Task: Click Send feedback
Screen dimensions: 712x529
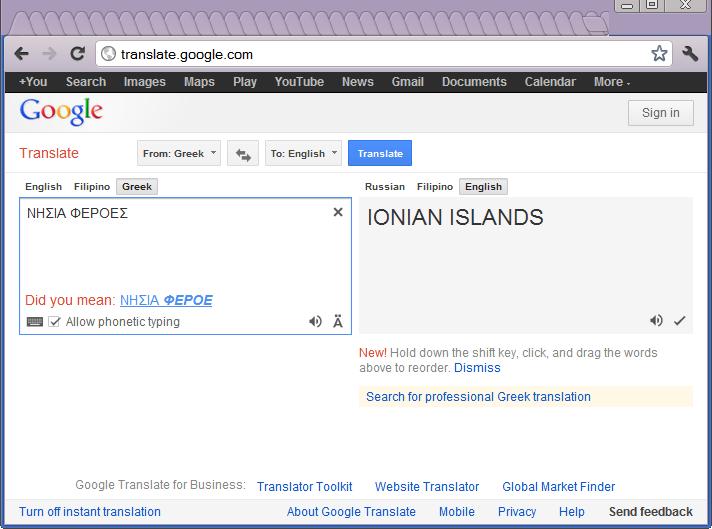Action: 651,512
